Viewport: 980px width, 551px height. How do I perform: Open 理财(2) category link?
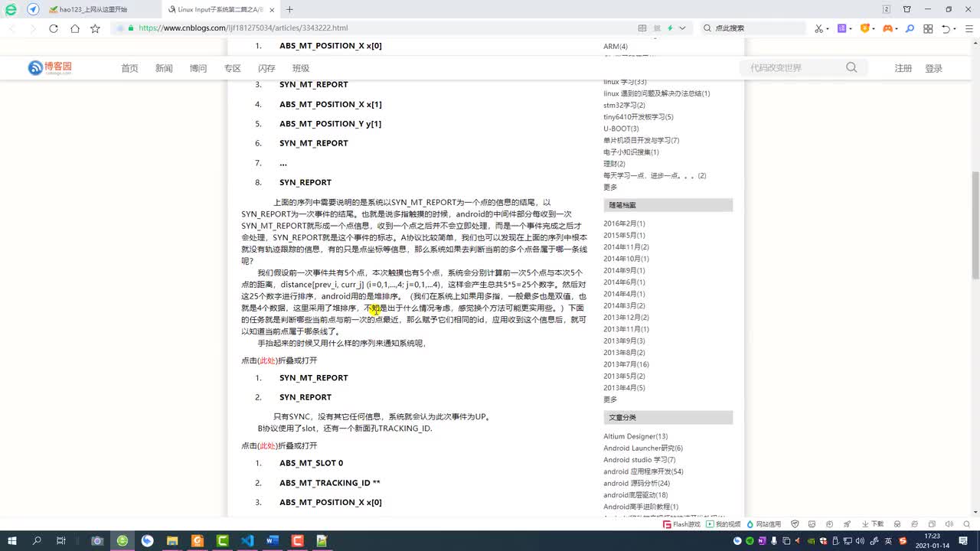[614, 164]
